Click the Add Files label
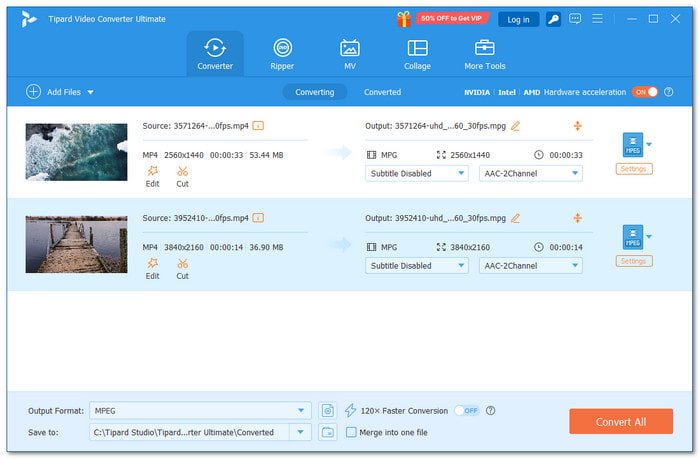 pos(64,92)
